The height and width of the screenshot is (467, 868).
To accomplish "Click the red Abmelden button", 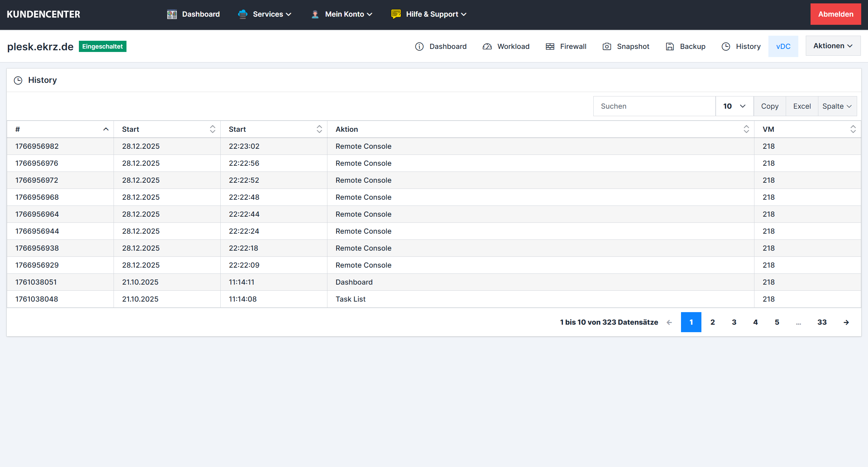I will 835,14.
